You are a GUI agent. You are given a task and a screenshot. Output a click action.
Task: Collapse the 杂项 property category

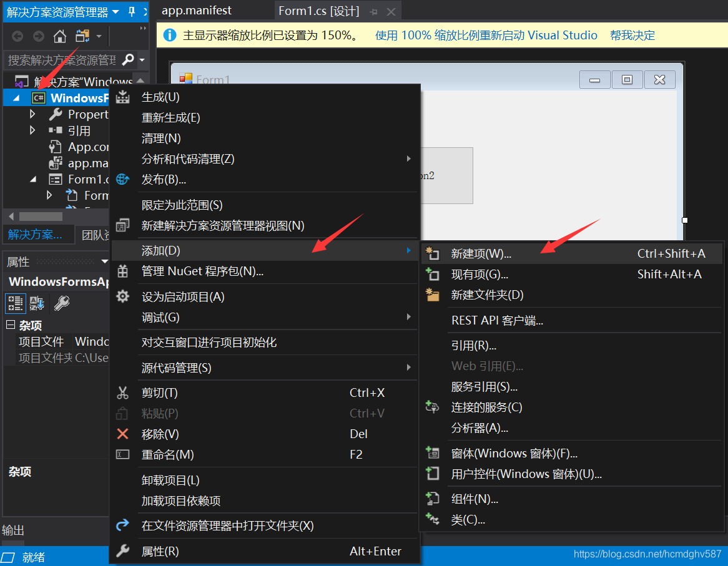[x=10, y=324]
